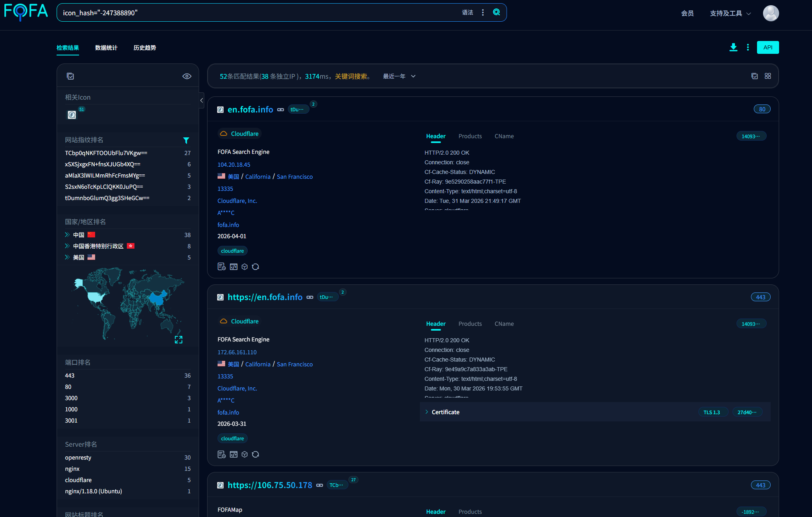Screen dimensions: 812x517
Task: Click the 27d40 certificate hash badge
Action: coord(747,412)
